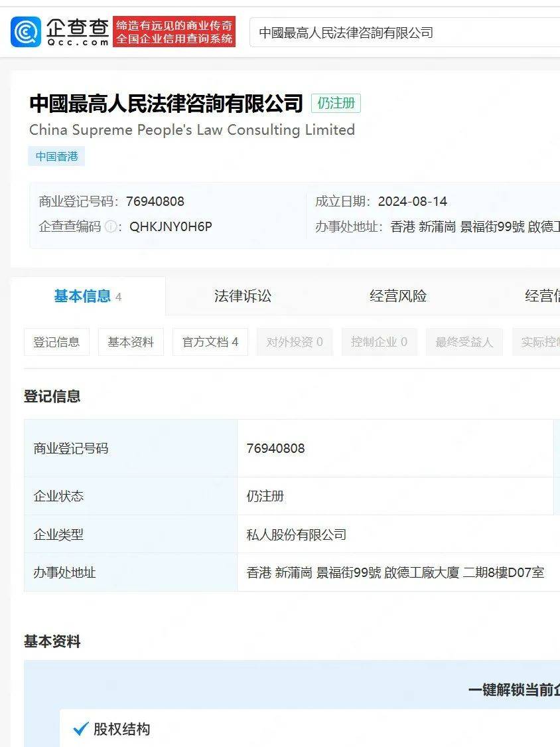Viewport: 560px width, 747px height.
Task: Click the 最终受益人 filter
Action: 464,341
